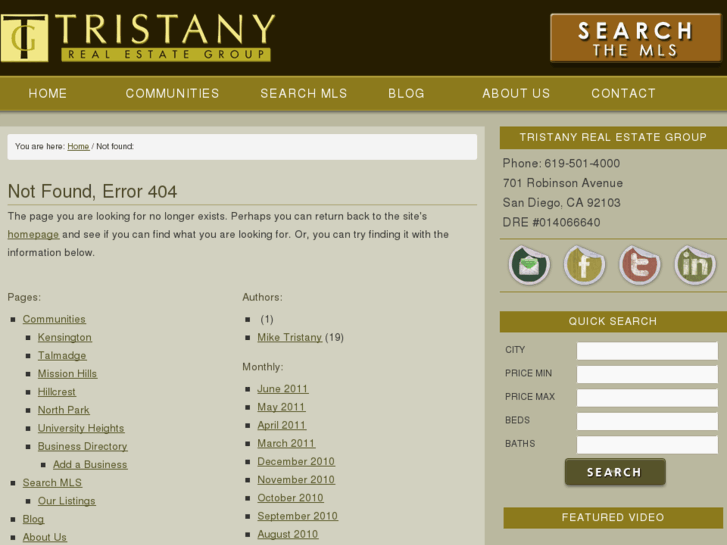The image size is (727, 545).
Task: Open the Hillcrest page link
Action: [x=57, y=391]
